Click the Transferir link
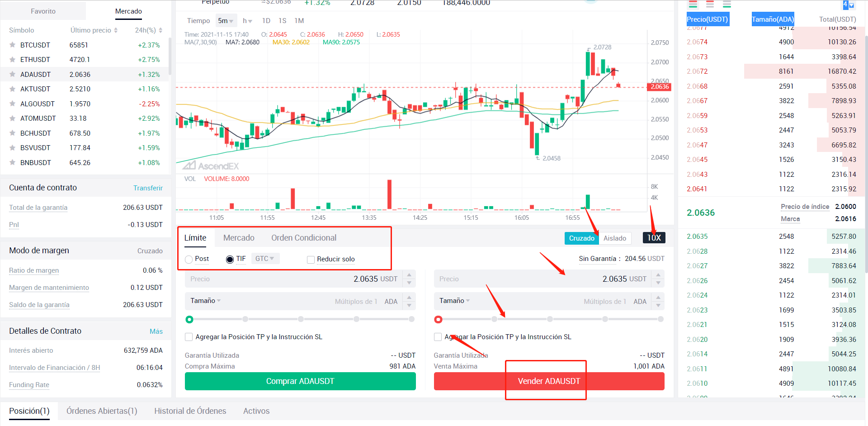Image resolution: width=868 pixels, height=426 pixels. pyautogui.click(x=148, y=188)
